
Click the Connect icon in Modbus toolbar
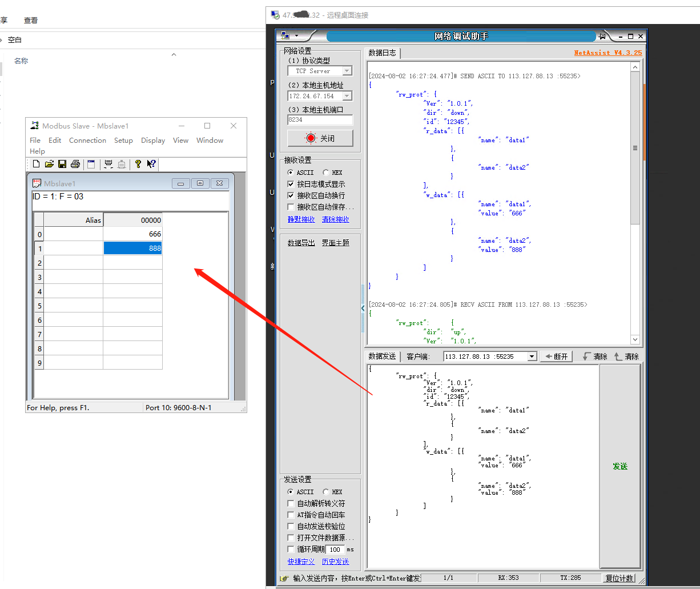click(x=108, y=165)
